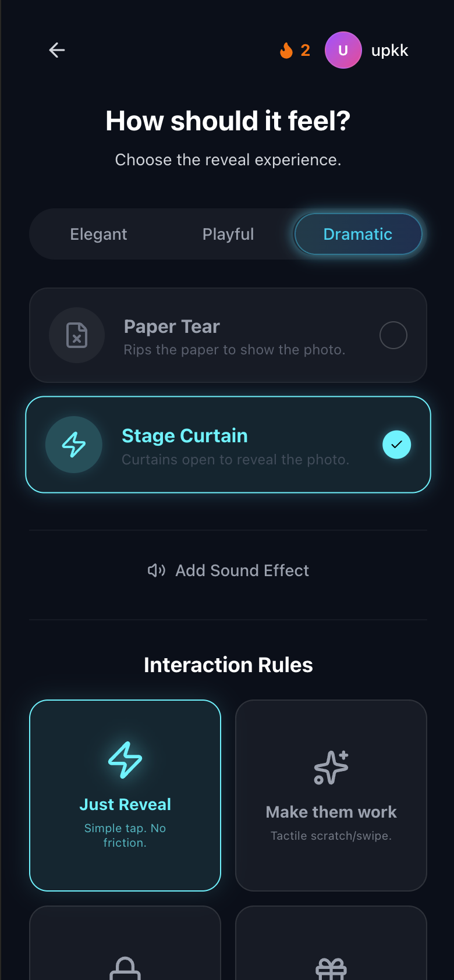The width and height of the screenshot is (454, 980).
Task: Select the Paper Tear reveal card
Action: point(228,335)
